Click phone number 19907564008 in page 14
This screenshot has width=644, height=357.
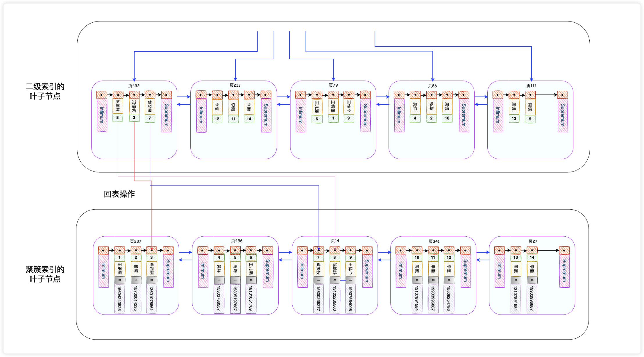click(x=350, y=299)
